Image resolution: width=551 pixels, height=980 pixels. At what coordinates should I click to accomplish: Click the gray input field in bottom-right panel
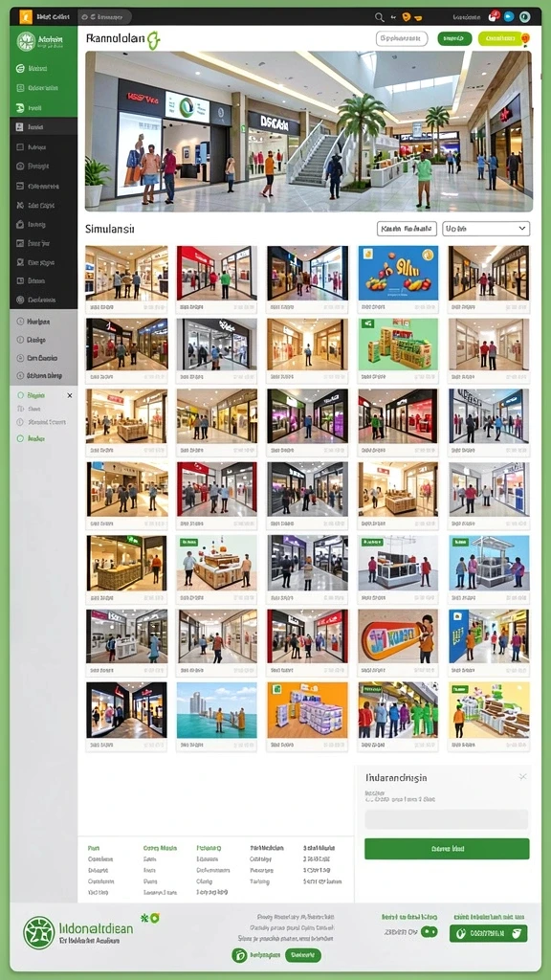(447, 819)
